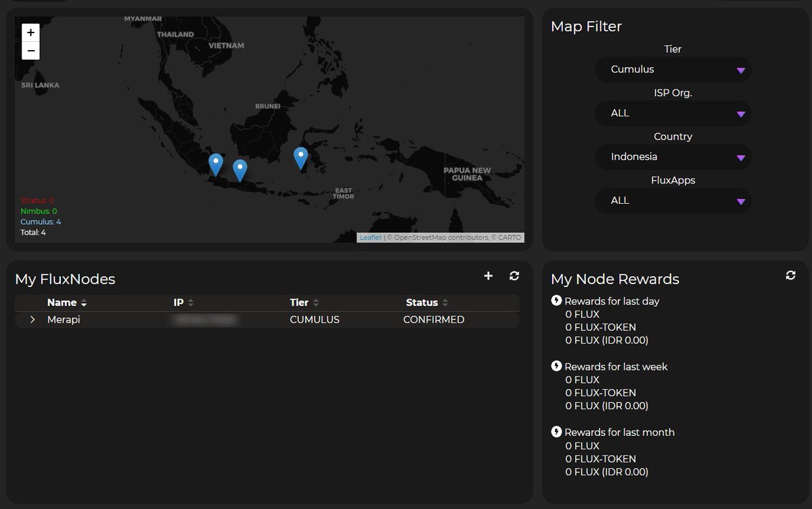
Task: Click the CONFIRMED status cell
Action: tap(434, 319)
